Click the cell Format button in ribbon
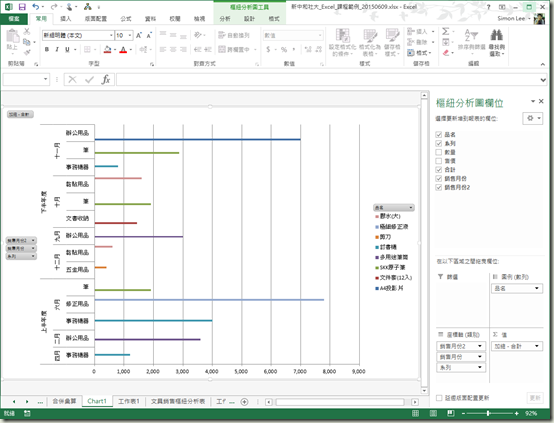Image resolution: width=554 pixels, height=423 pixels. coord(420,53)
